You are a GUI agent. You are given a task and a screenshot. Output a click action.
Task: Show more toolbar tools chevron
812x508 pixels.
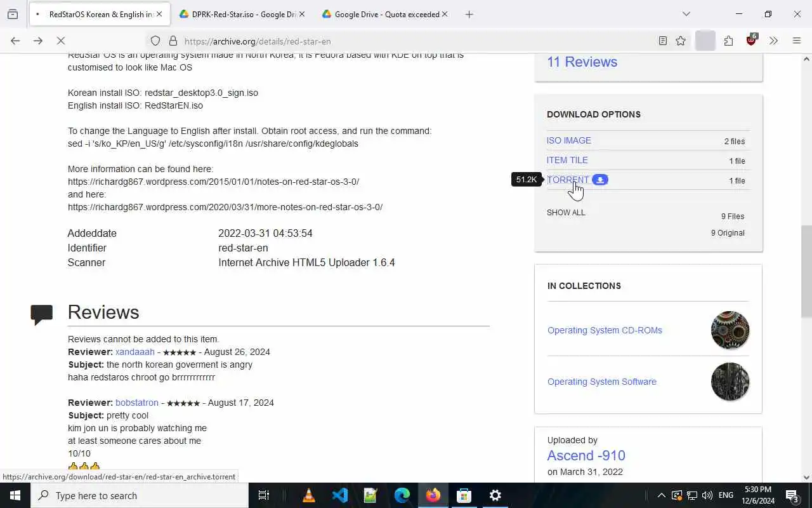(773, 41)
